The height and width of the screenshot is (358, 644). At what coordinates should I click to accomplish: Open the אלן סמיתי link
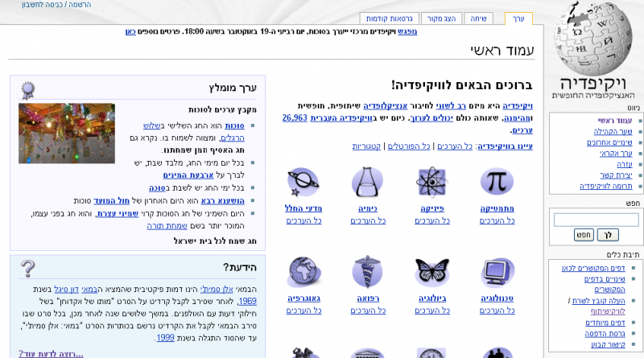coord(217,290)
